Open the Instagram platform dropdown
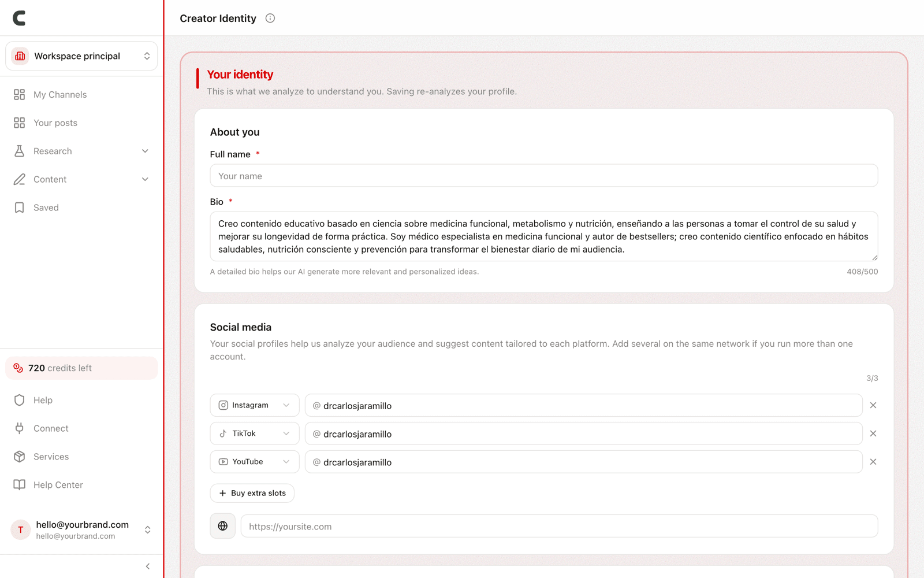924x578 pixels. point(255,405)
